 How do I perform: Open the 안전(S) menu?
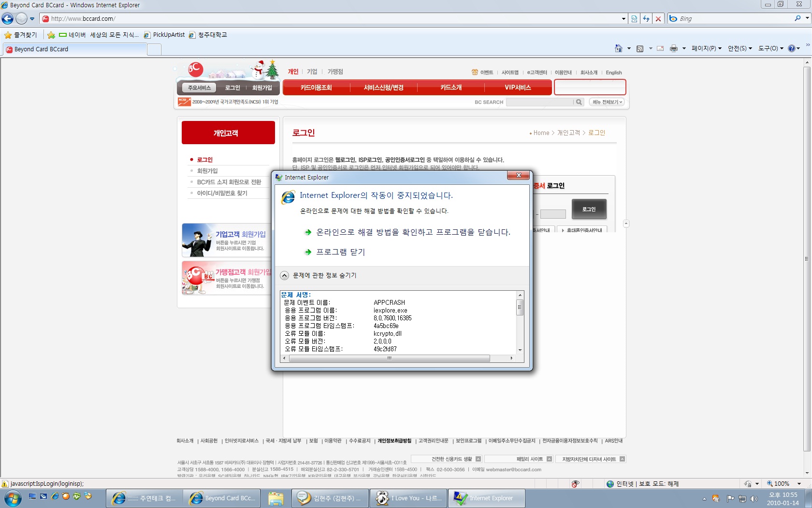point(739,48)
